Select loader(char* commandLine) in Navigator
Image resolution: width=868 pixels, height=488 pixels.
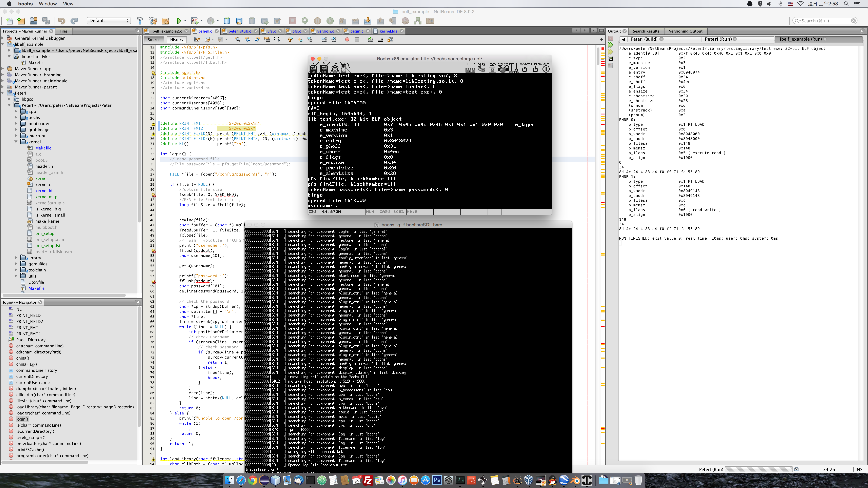tap(43, 413)
